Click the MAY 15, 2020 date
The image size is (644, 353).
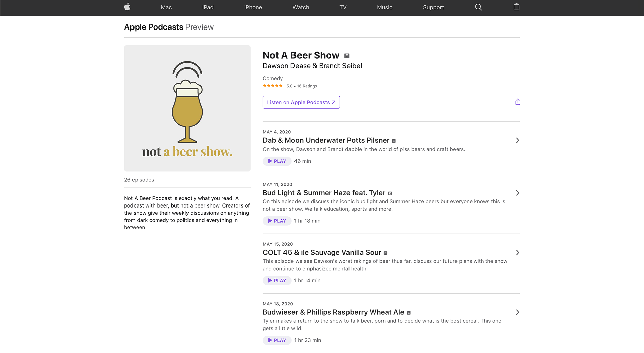(278, 244)
